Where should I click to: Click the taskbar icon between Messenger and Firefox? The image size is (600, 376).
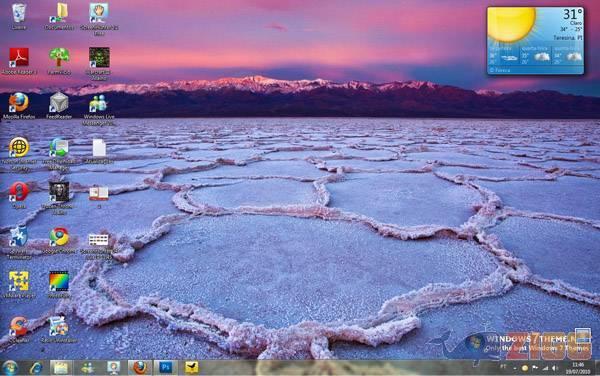tap(113, 368)
